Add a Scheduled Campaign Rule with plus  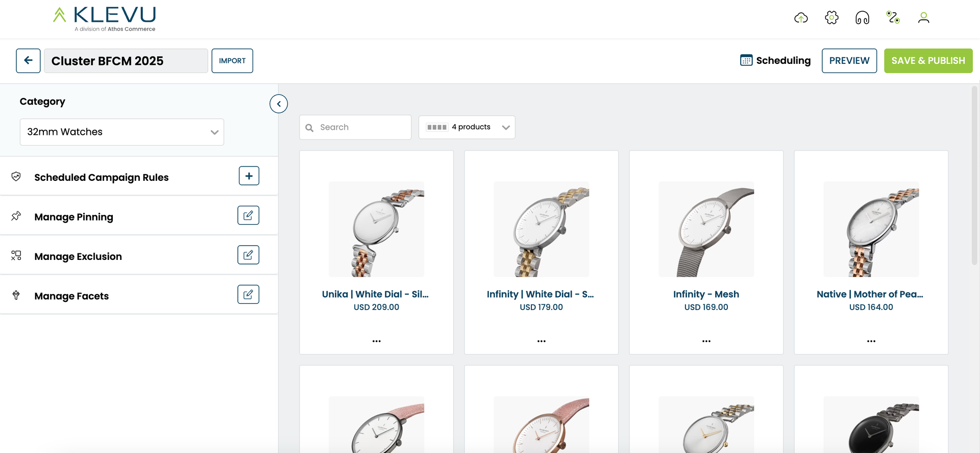pos(249,176)
